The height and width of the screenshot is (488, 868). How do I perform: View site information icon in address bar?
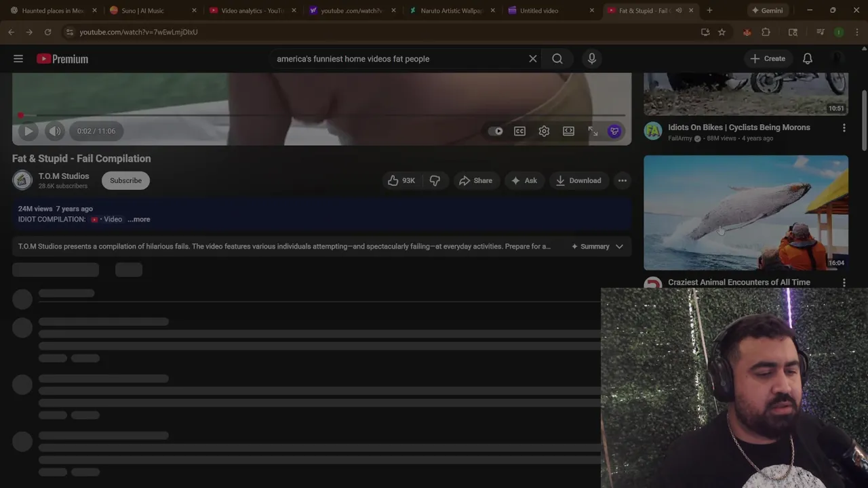69,32
